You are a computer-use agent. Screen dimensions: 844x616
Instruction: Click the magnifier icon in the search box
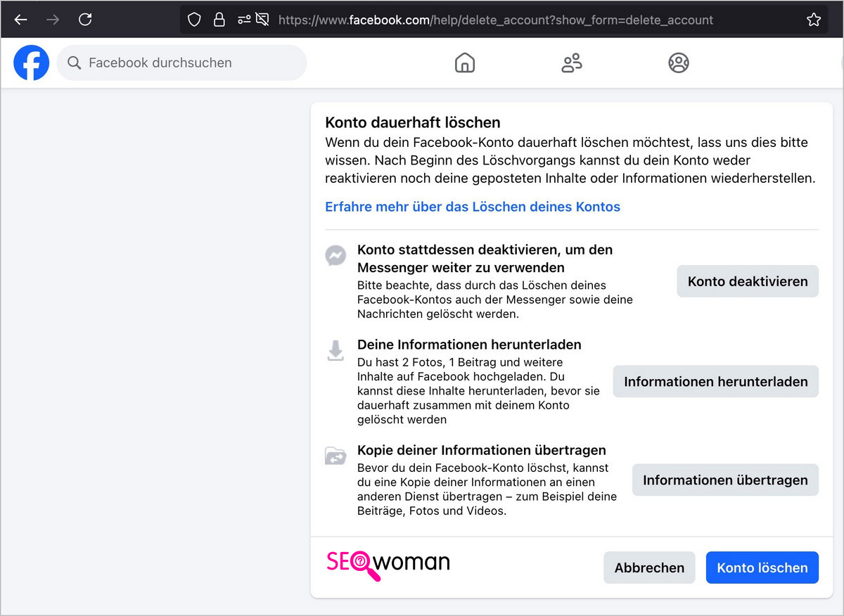(75, 63)
